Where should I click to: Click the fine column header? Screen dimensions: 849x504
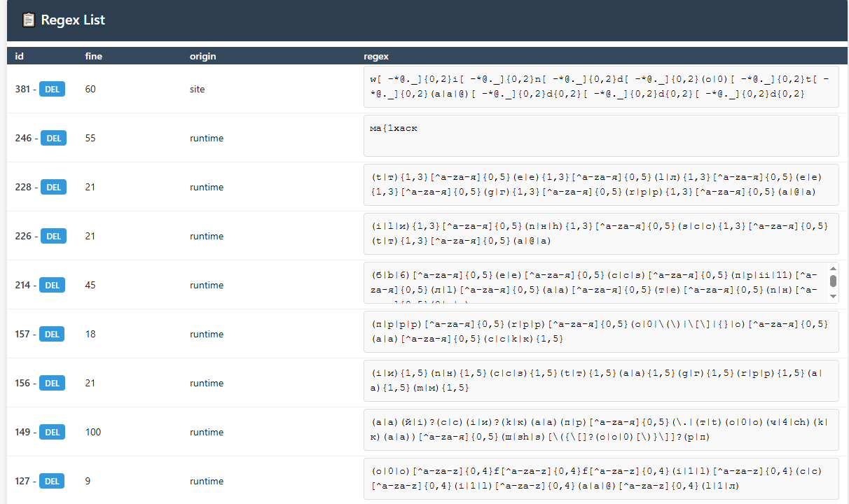click(94, 56)
